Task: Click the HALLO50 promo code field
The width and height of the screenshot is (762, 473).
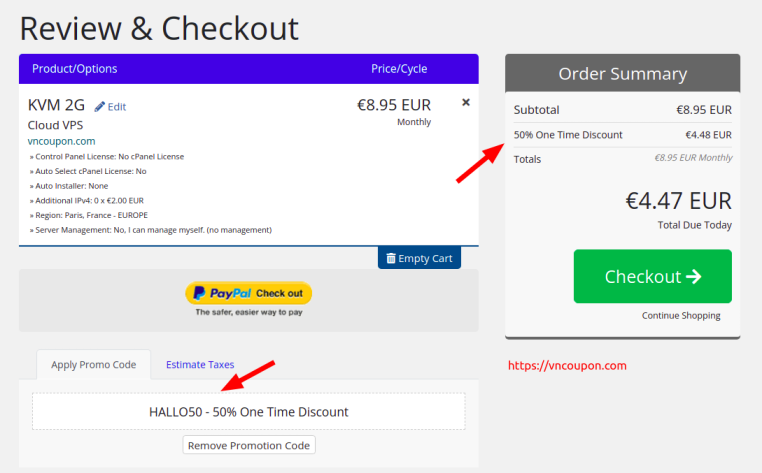Action: tap(249, 411)
